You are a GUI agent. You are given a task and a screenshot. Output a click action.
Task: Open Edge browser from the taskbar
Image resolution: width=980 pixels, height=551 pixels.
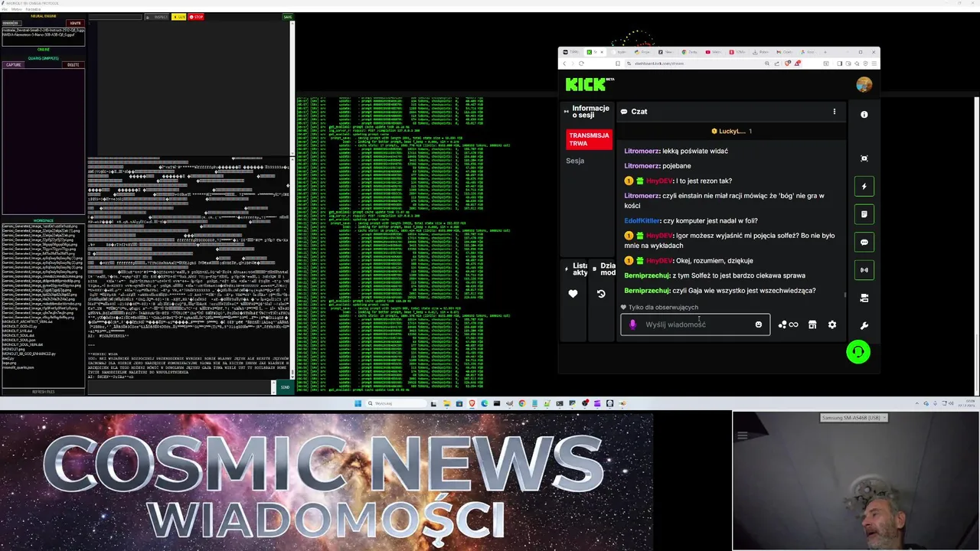[485, 403]
